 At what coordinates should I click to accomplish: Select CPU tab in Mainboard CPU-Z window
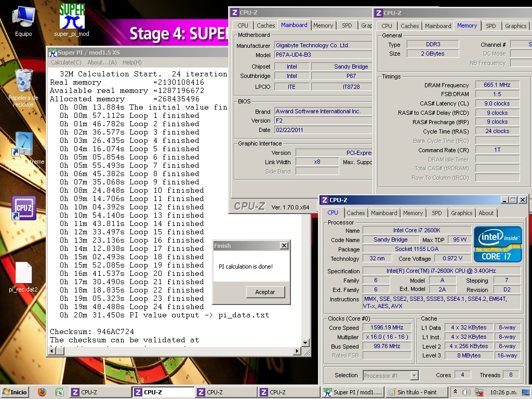(x=243, y=25)
